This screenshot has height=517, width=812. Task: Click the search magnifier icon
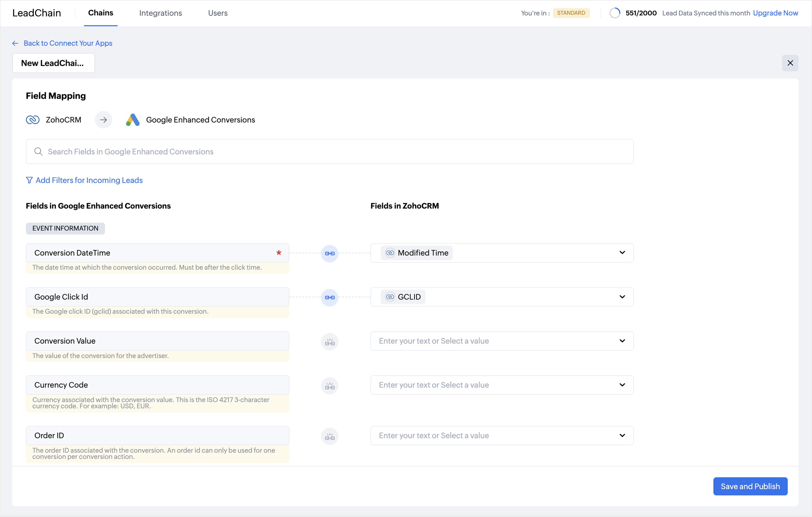tap(39, 151)
